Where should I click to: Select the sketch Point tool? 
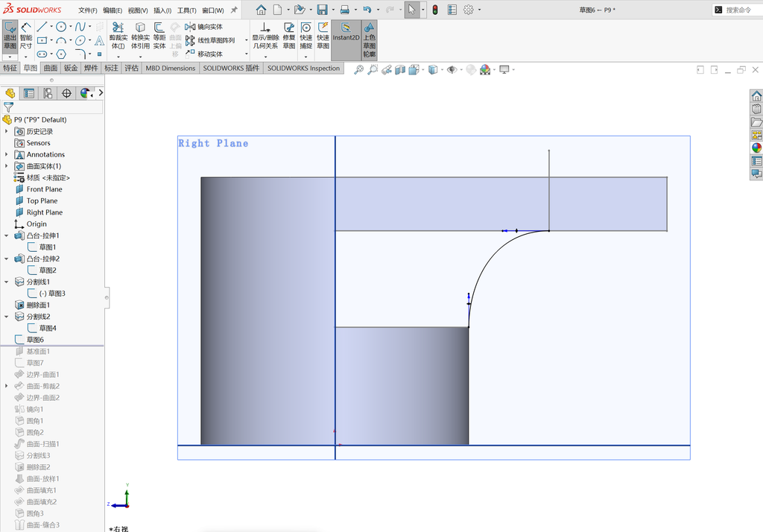[99, 54]
